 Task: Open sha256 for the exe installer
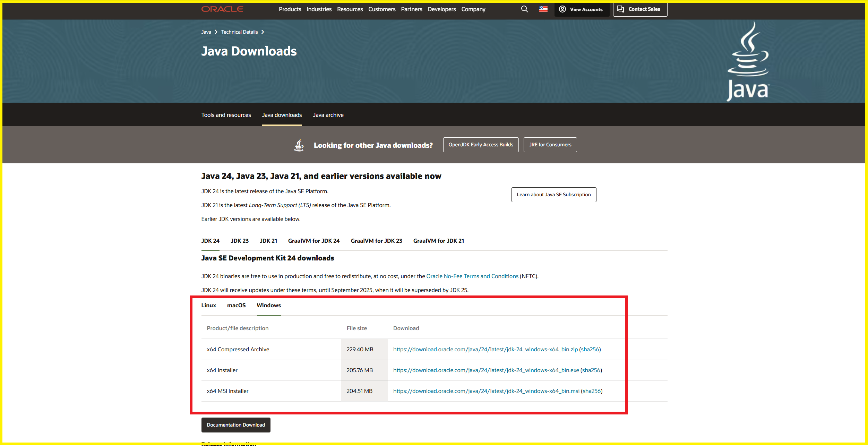click(x=591, y=370)
